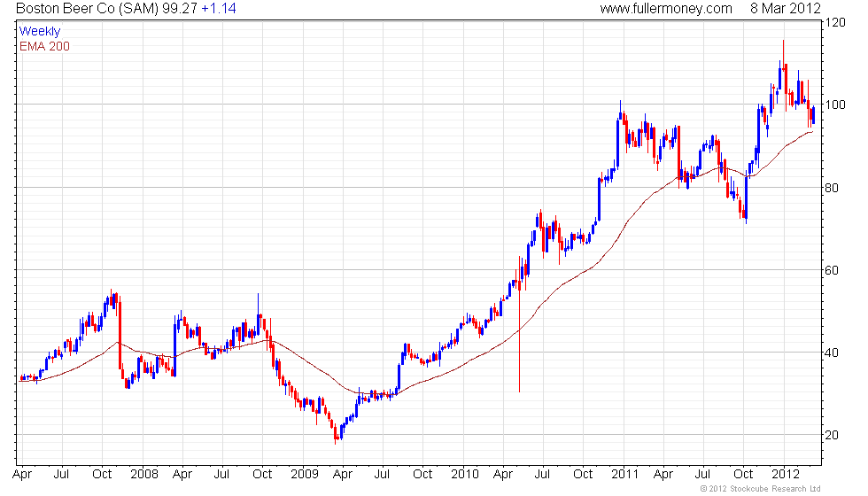Click the Stockcube Research Ltd copyright text
The width and height of the screenshot is (868, 496).
[760, 489]
